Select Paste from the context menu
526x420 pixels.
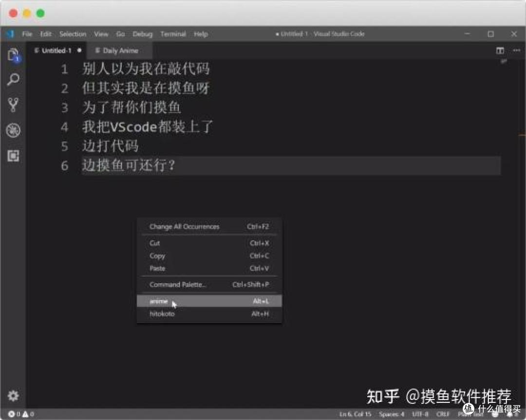click(x=209, y=268)
